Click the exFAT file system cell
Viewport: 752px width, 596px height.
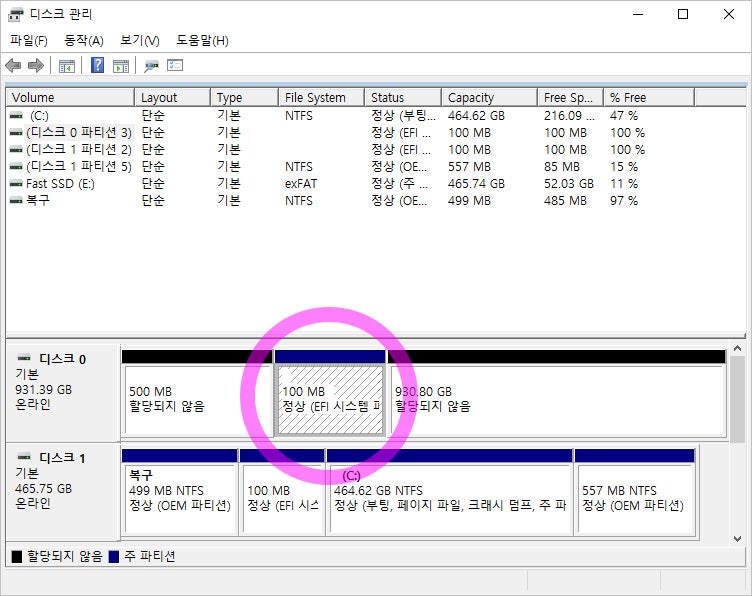tap(301, 184)
